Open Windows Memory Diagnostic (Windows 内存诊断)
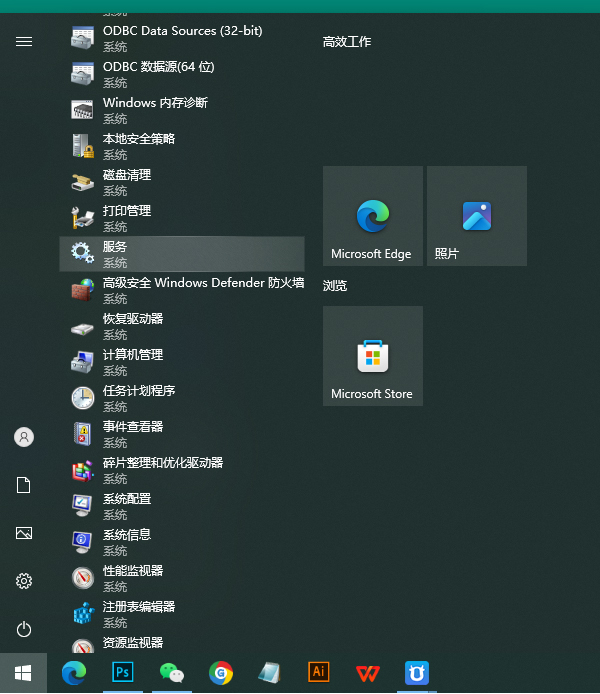Screen dimensions: 600x694 (x=181, y=110)
